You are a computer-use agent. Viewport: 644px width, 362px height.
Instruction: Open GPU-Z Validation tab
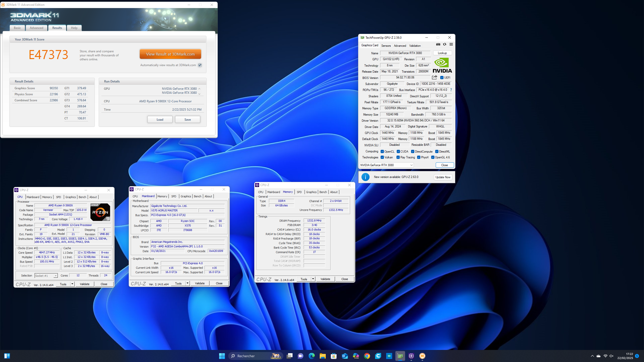point(415,46)
